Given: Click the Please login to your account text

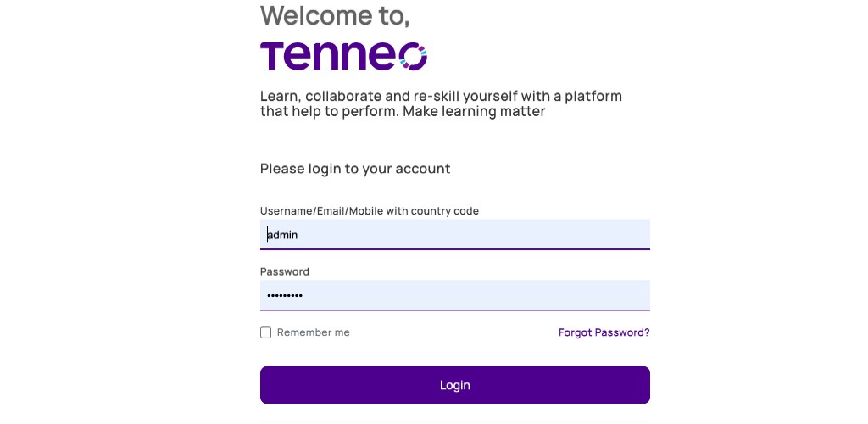Looking at the screenshot, I should pyautogui.click(x=355, y=169).
